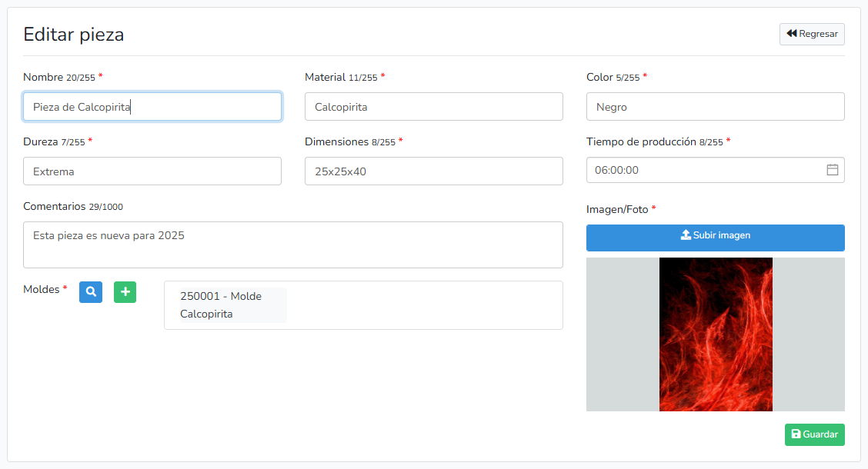Edit the Dimensiones field showing 25x25x40
The image size is (868, 469).
point(433,171)
